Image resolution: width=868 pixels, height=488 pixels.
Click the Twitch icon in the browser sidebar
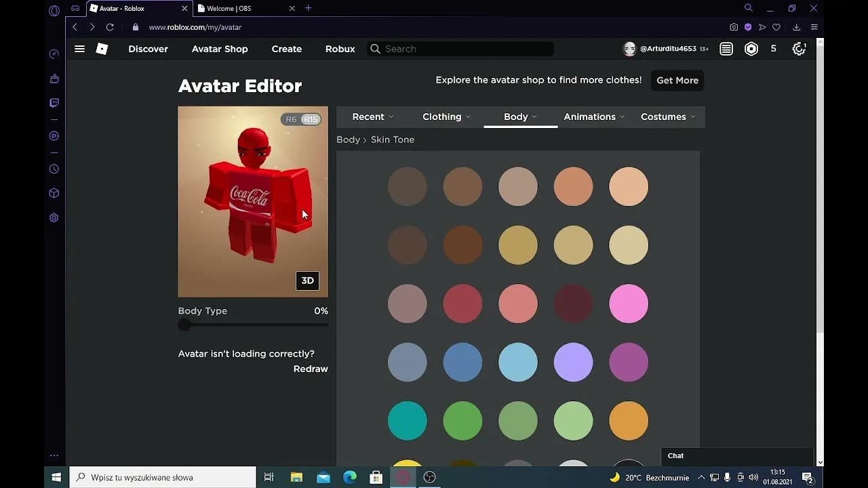tap(54, 102)
